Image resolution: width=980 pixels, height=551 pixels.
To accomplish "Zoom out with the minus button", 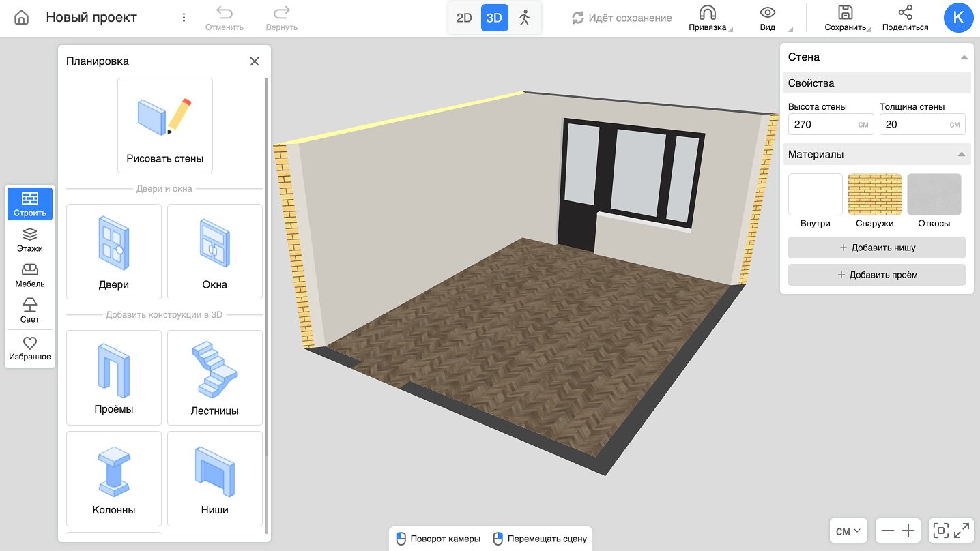I will point(888,531).
